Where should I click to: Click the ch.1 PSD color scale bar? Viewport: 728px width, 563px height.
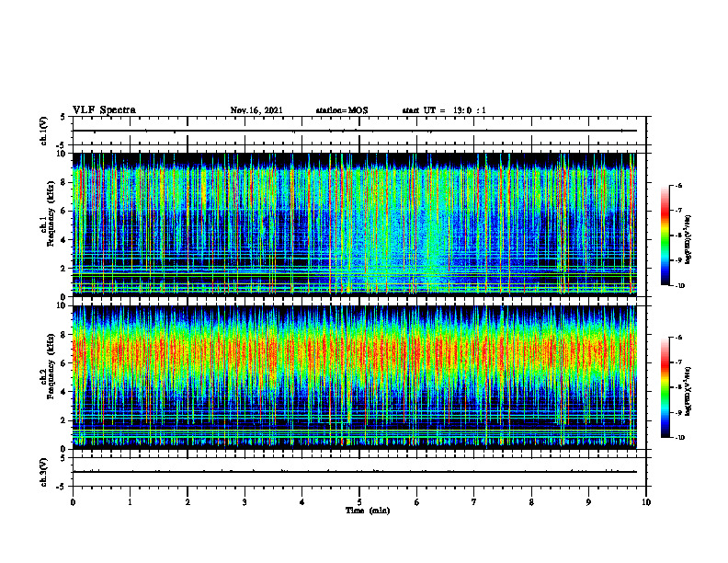[665, 236]
